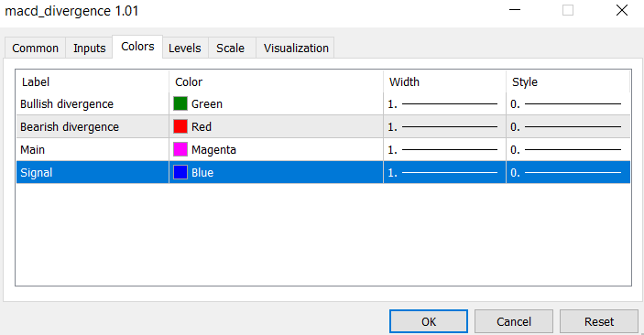Pick the Green color swatch for Bullish divergence
Screen dimensions: 644x335
point(180,103)
